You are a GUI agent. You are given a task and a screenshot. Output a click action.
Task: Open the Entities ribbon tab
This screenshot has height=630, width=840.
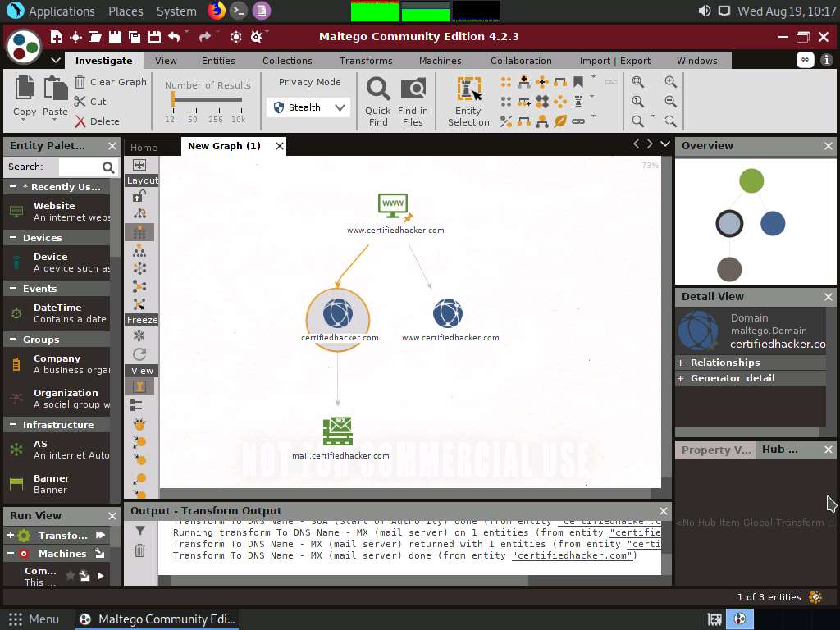[218, 61]
